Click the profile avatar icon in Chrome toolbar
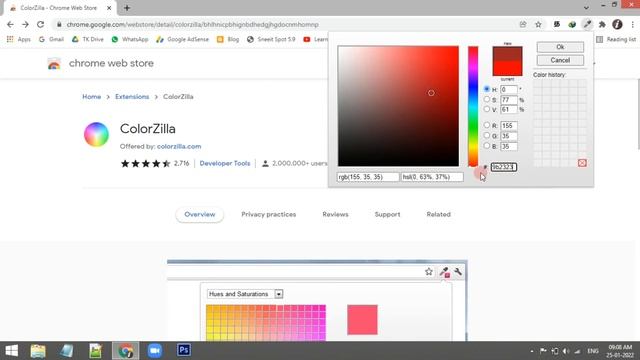The width and height of the screenshot is (640, 360). coord(617,24)
